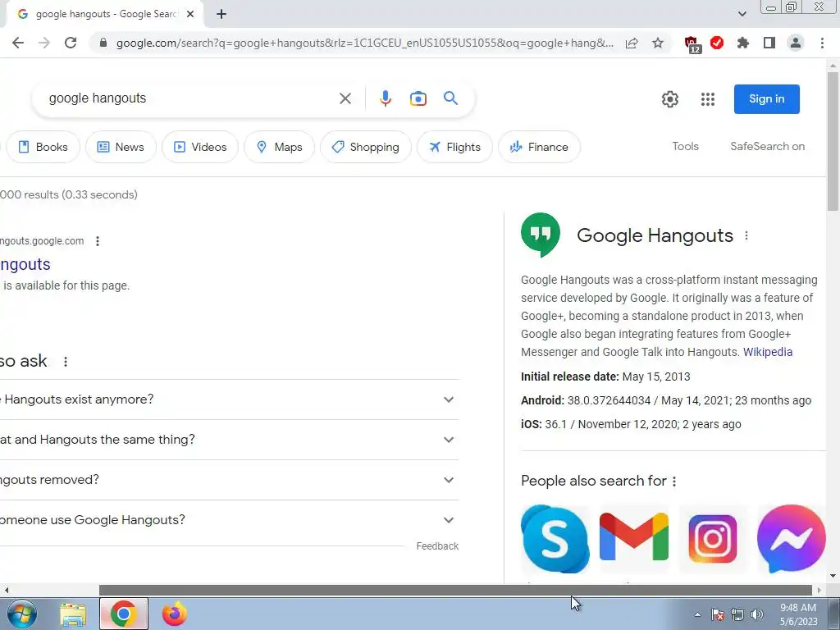Start voice search with the microphone icon
This screenshot has width=840, height=630.
pos(386,98)
